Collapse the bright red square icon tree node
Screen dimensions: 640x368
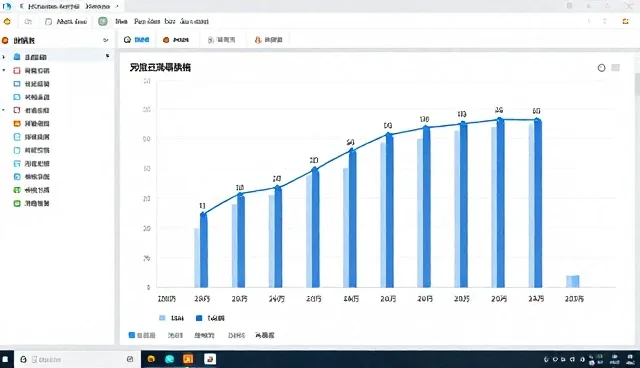[x=4, y=70]
